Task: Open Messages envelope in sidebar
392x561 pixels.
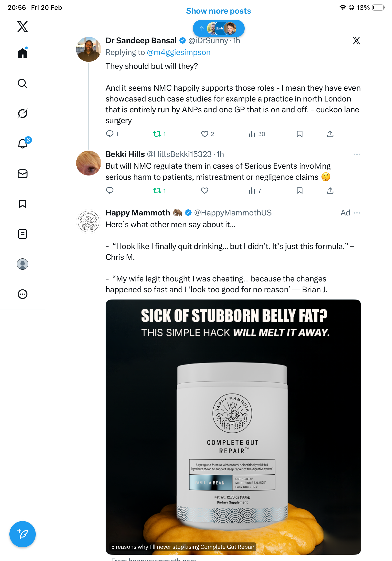Action: [23, 174]
